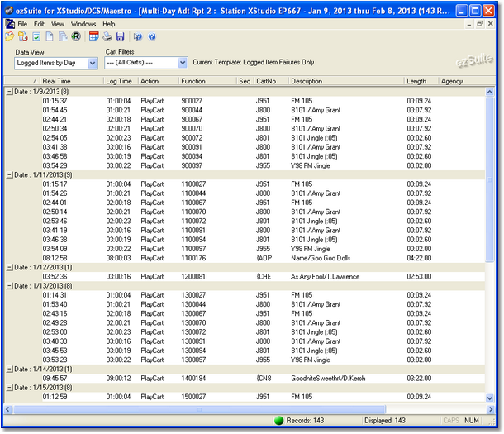Viewport: 504px width, 434px height.
Task: Click the round black R toolbar icon
Action: [76, 36]
